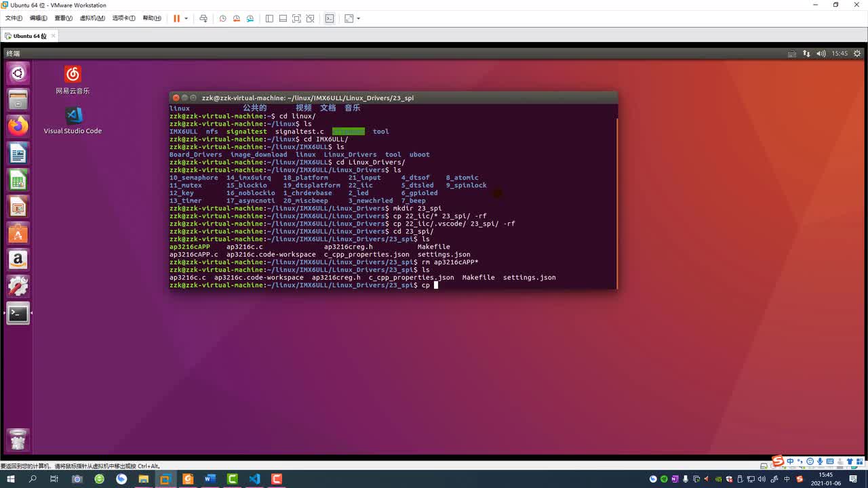Open Ubuntu Dash search in launcher

[18, 73]
